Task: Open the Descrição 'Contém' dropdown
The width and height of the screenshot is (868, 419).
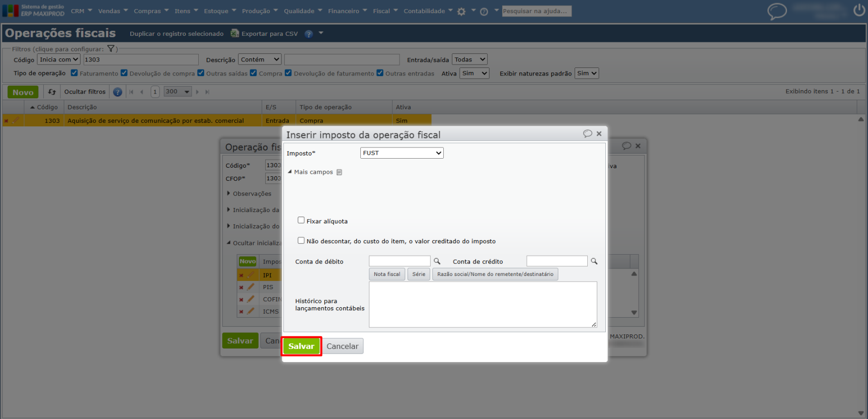Action: point(260,59)
